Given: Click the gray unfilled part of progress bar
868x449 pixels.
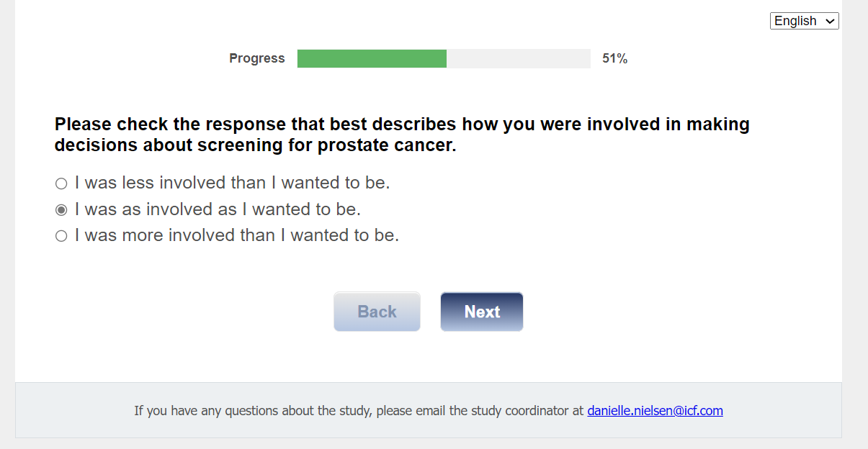Looking at the screenshot, I should click(518, 59).
